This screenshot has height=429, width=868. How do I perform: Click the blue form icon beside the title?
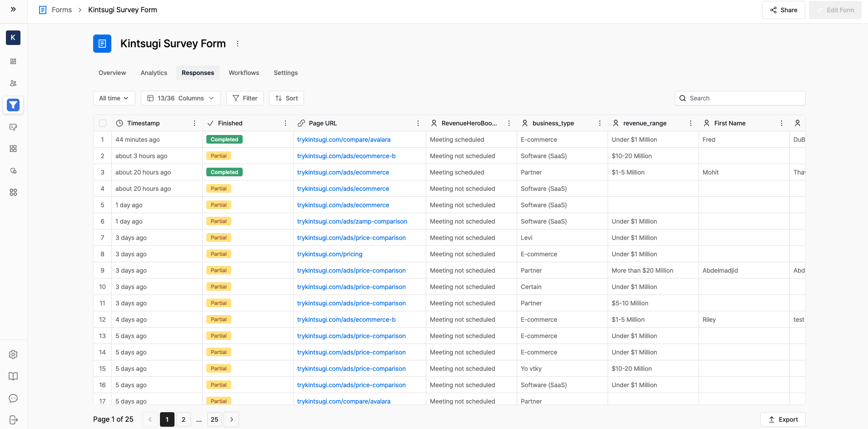tap(102, 44)
